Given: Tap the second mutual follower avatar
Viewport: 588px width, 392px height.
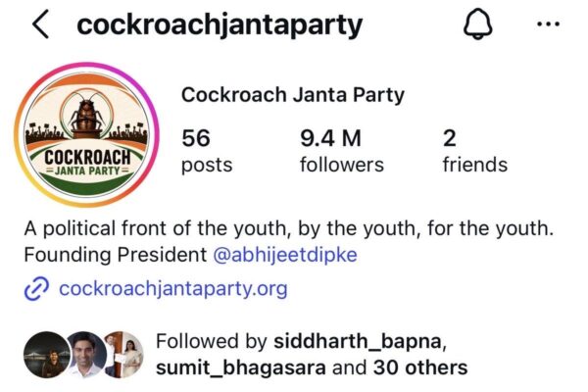Looking at the screenshot, I should (x=87, y=355).
